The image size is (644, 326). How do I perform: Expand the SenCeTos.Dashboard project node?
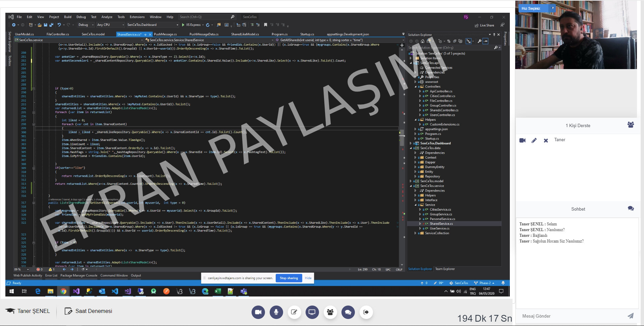[411, 143]
